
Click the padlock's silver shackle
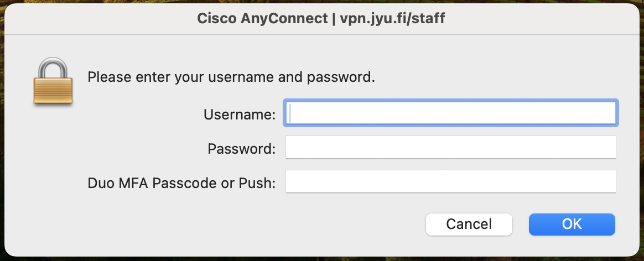tap(53, 67)
